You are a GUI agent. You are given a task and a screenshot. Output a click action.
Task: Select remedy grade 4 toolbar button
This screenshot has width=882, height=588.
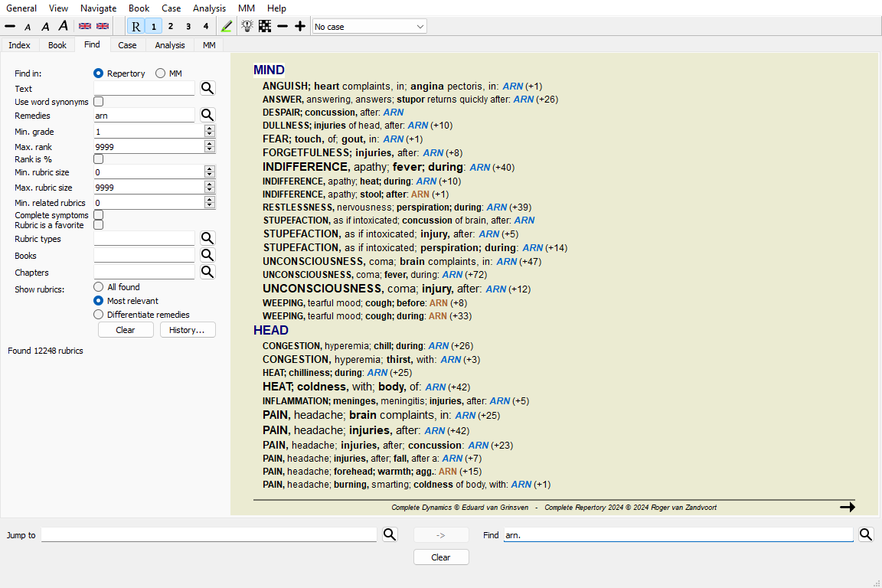(x=206, y=27)
